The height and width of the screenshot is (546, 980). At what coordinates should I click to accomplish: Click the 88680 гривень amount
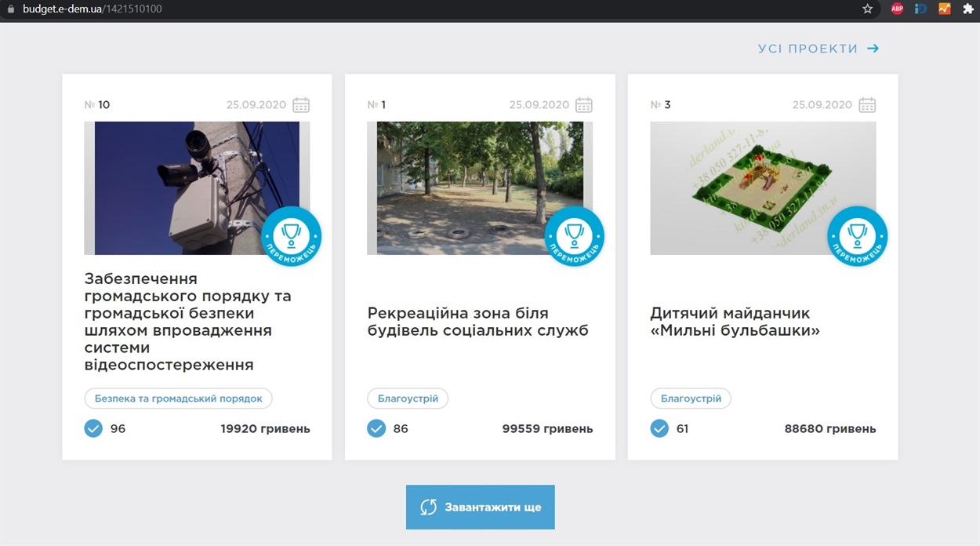click(x=830, y=429)
